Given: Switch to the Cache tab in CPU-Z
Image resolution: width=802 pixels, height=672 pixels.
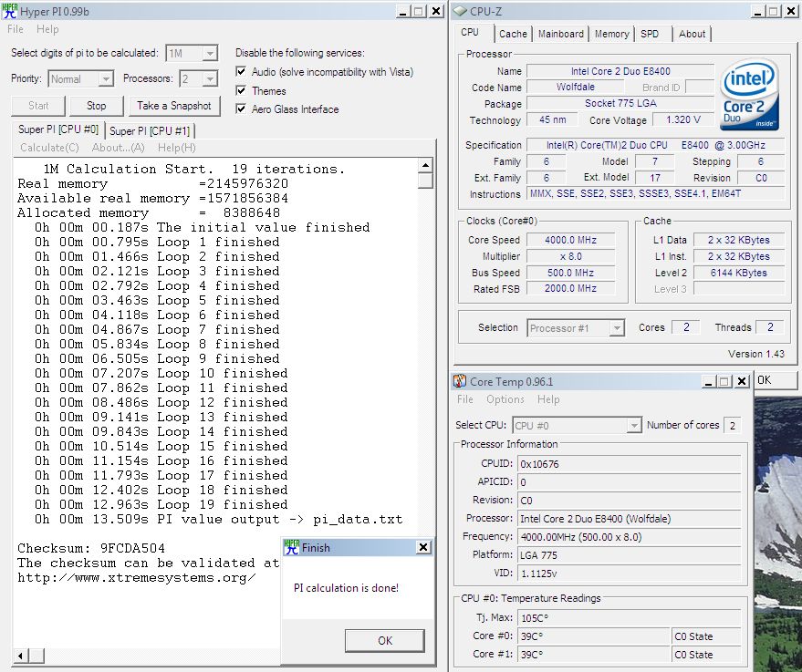Looking at the screenshot, I should coord(513,34).
